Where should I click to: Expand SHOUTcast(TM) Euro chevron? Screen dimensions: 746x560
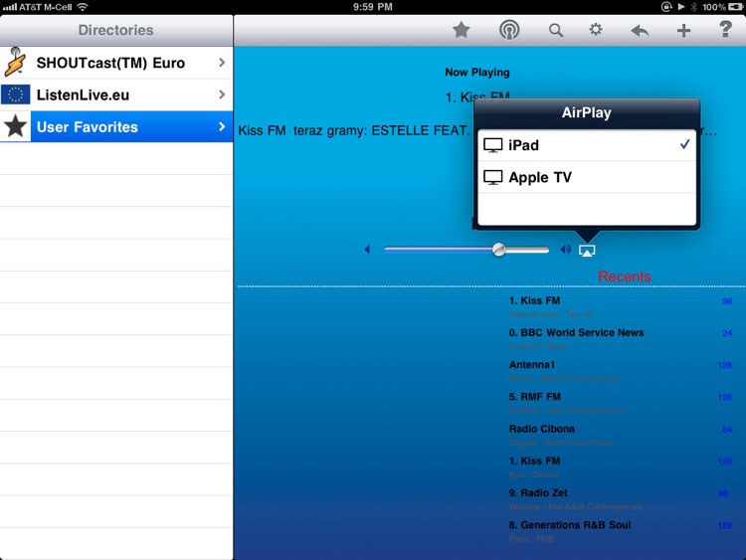pos(222,63)
